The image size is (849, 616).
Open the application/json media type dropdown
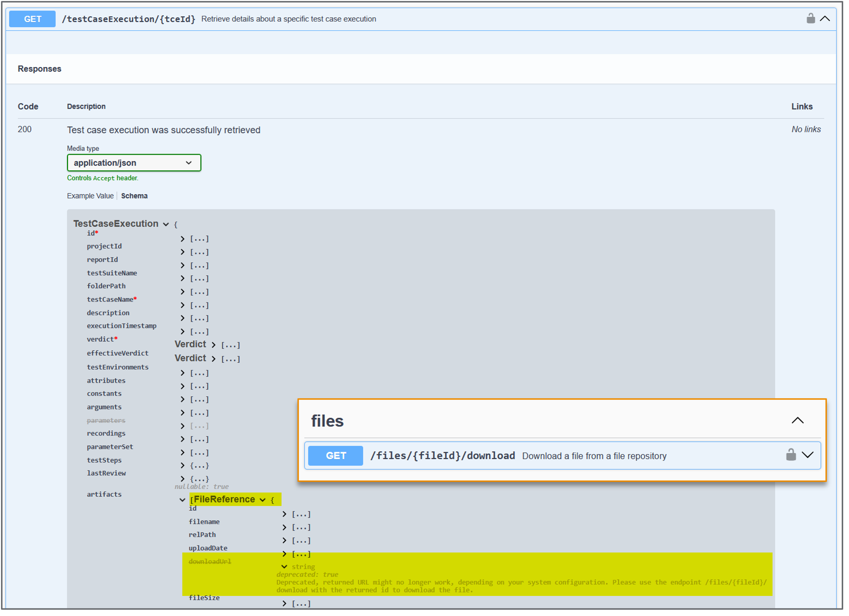(134, 163)
